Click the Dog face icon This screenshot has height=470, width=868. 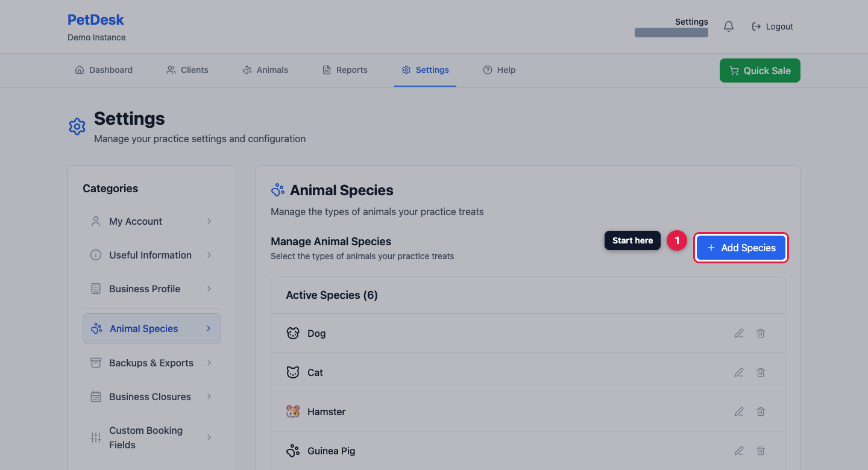point(293,333)
